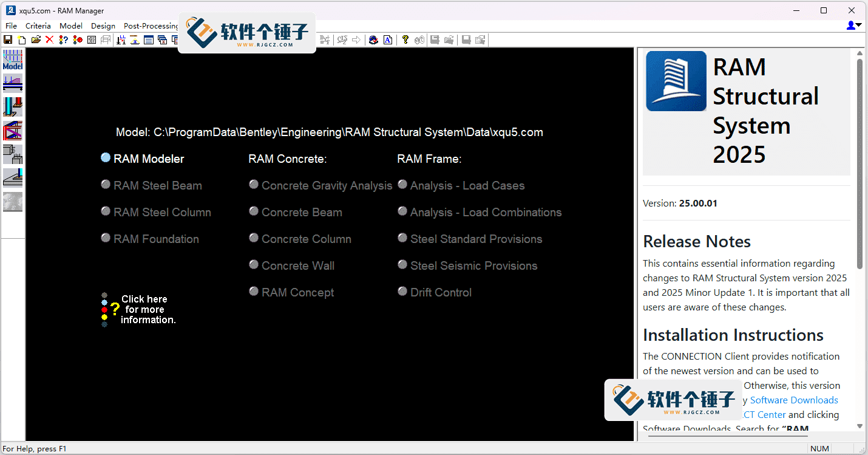Viewport: 868px width, 455px height.
Task: Click the globe with red checkmark icon
Action: point(374,40)
